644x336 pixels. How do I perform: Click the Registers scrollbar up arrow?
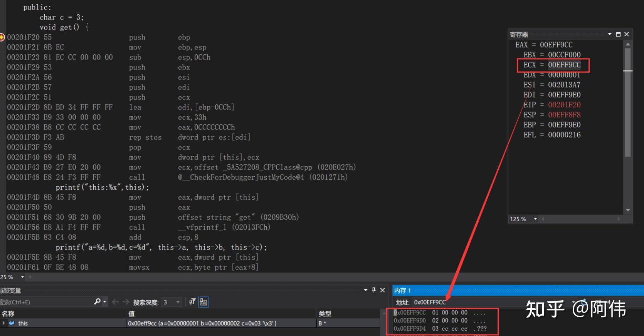click(x=628, y=44)
